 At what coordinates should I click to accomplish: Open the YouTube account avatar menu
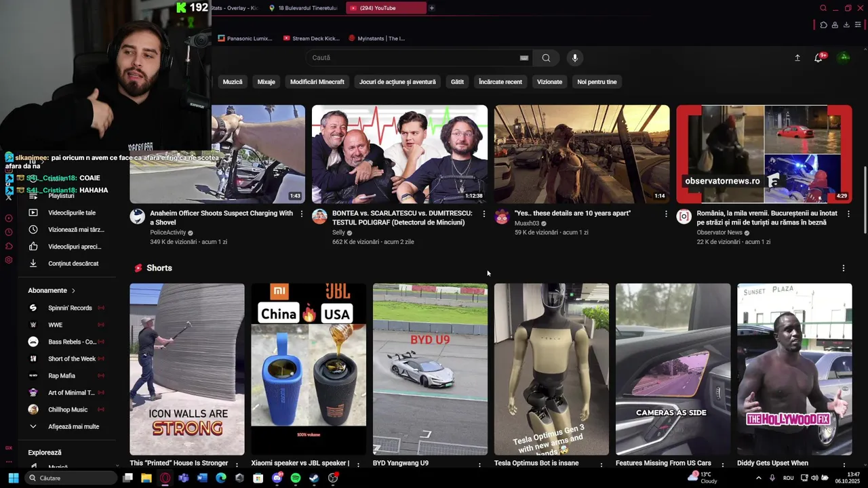[844, 58]
